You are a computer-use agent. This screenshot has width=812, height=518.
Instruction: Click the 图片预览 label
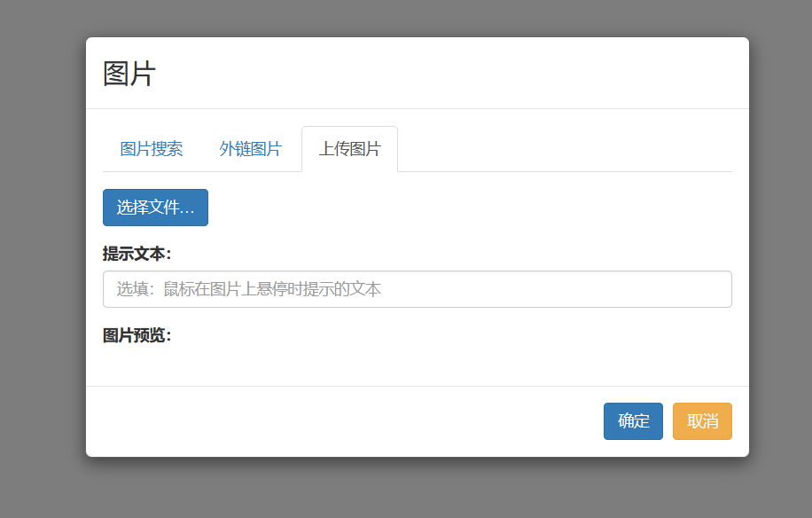click(137, 335)
